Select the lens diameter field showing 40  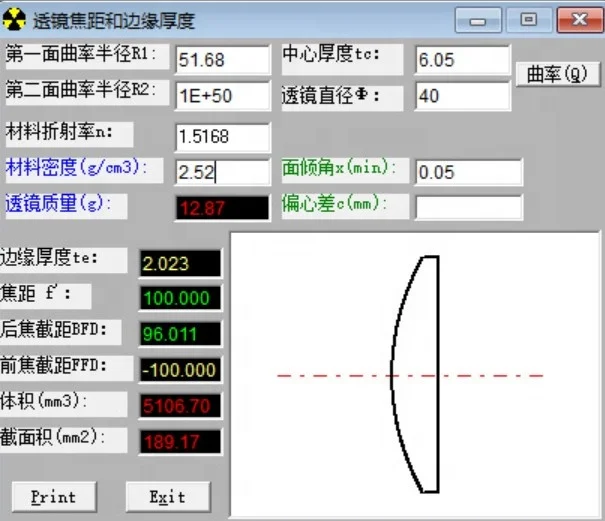click(463, 96)
